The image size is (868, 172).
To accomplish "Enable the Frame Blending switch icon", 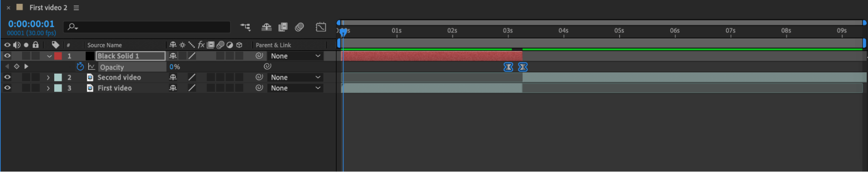I will tap(283, 27).
